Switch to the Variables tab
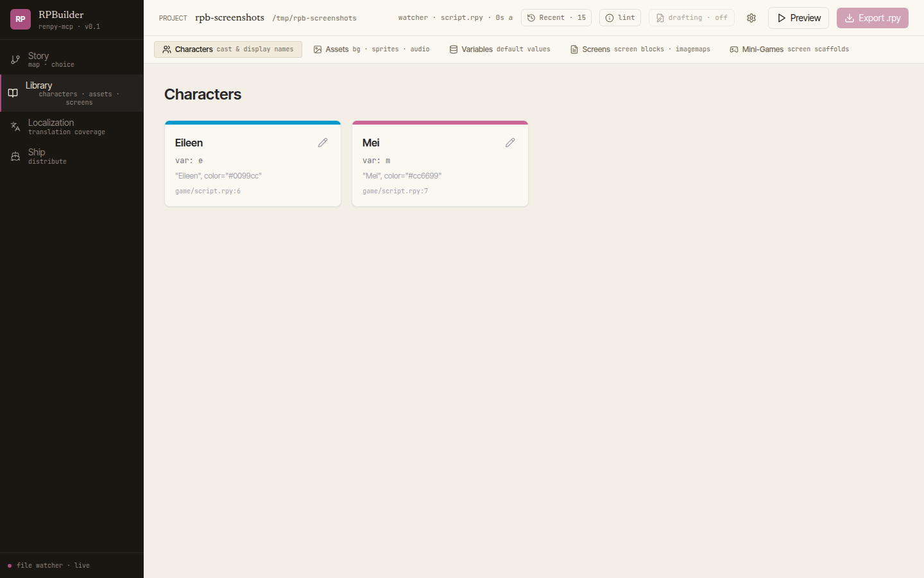924x578 pixels. pyautogui.click(x=500, y=49)
